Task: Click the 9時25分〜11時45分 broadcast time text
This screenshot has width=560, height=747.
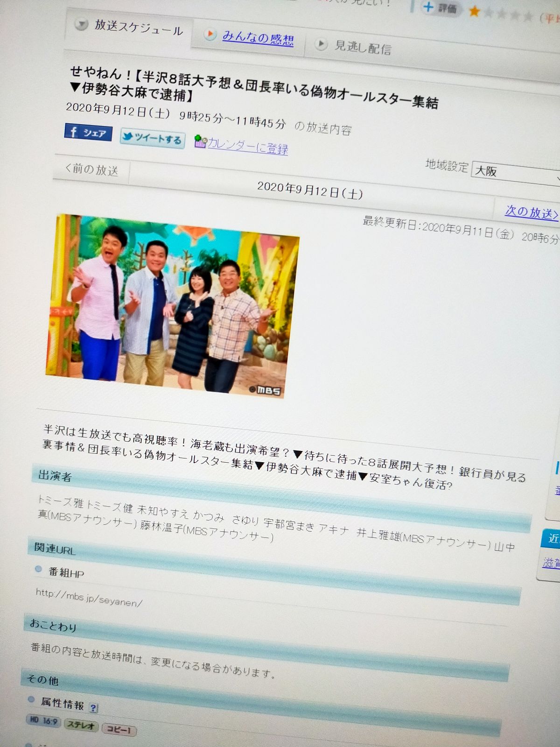Action: coord(232,120)
